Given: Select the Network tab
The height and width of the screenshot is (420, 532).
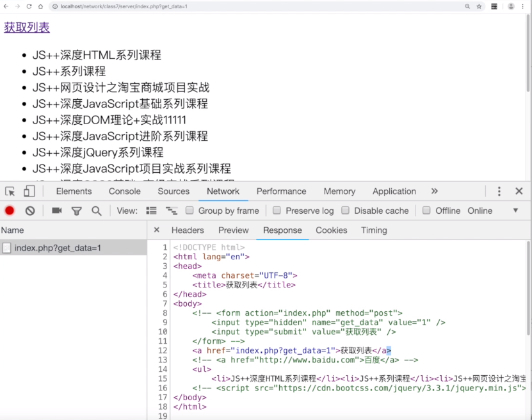Looking at the screenshot, I should click(x=223, y=191).
